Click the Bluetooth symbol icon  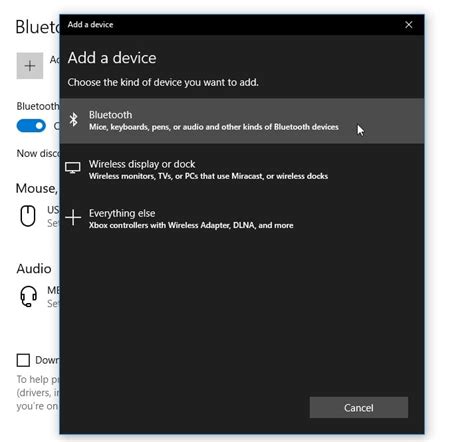tap(73, 119)
